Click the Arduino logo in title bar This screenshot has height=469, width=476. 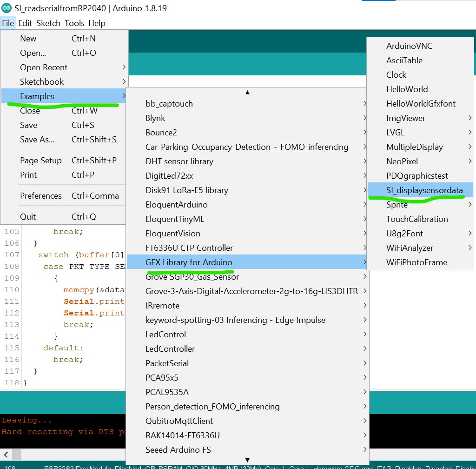7,8
